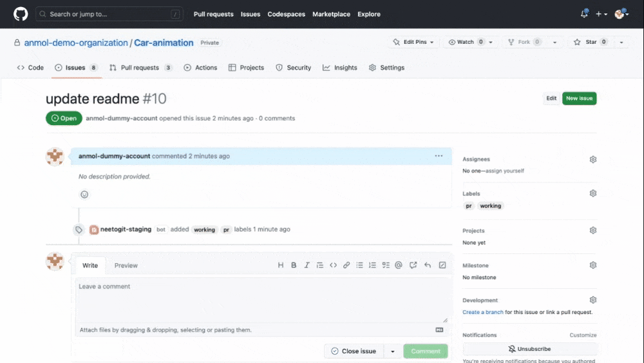This screenshot has width=644, height=363.
Task: Open the Security tab
Action: click(x=293, y=68)
